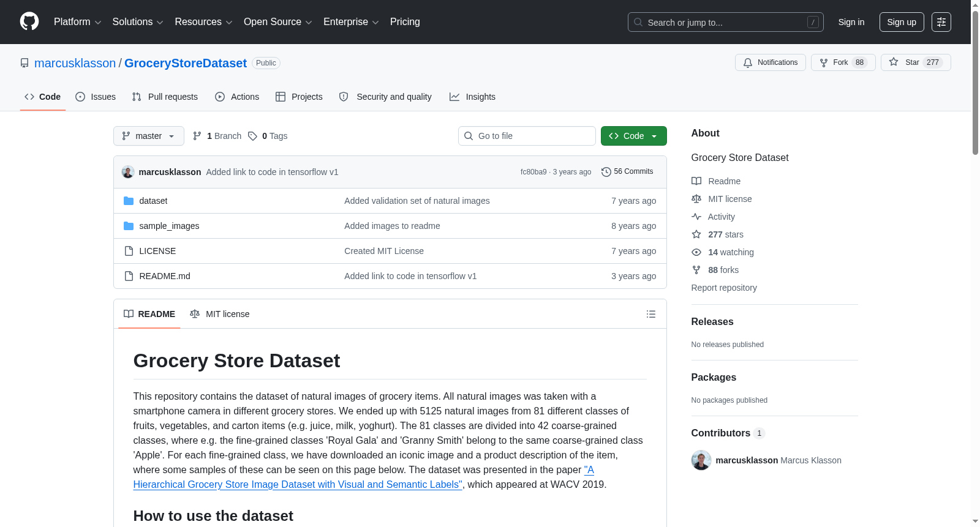Image resolution: width=980 pixels, height=527 pixels.
Task: Open the Actions tab
Action: [x=237, y=97]
